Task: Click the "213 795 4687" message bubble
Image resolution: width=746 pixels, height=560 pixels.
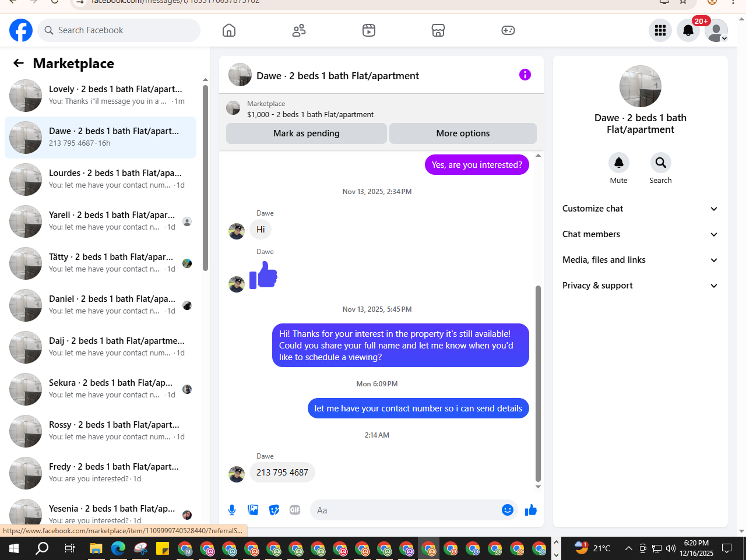Action: coord(282,473)
